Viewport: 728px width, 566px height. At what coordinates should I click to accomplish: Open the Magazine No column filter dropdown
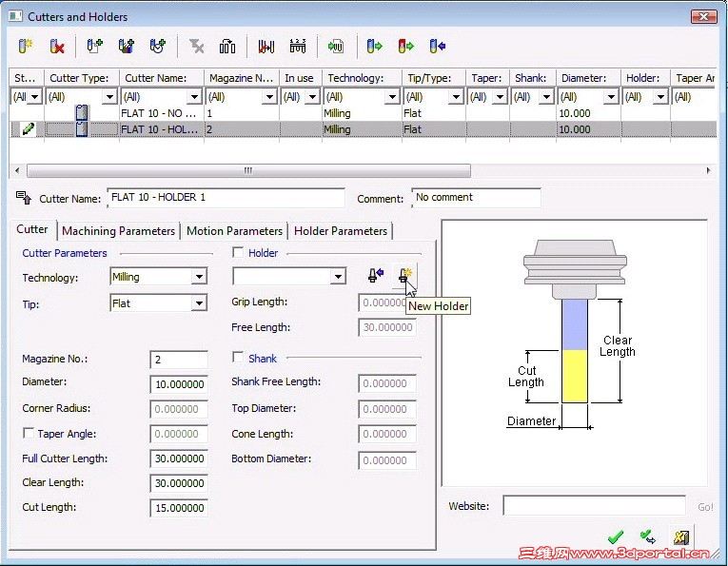(x=269, y=96)
